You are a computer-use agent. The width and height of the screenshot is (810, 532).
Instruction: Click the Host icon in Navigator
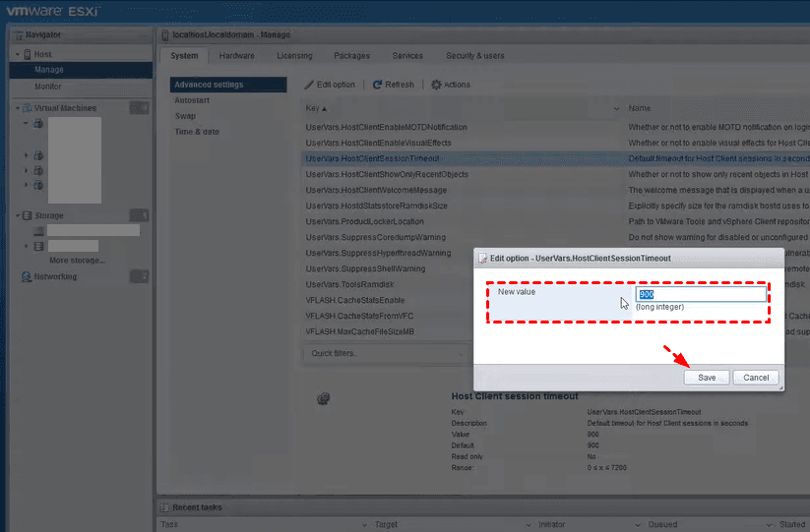[28, 54]
